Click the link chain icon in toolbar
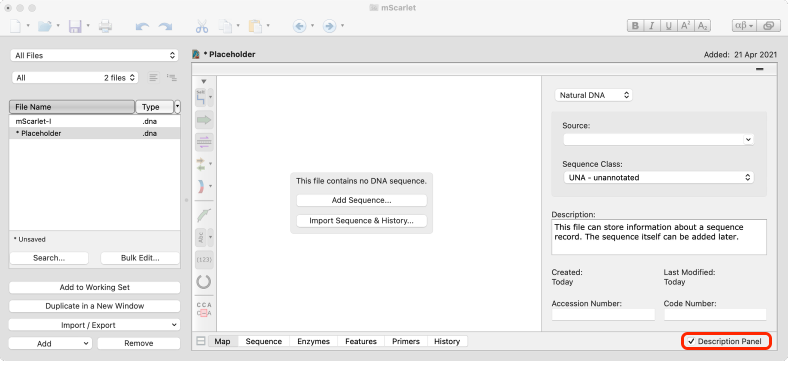The height and width of the screenshot is (366, 788). 768,26
